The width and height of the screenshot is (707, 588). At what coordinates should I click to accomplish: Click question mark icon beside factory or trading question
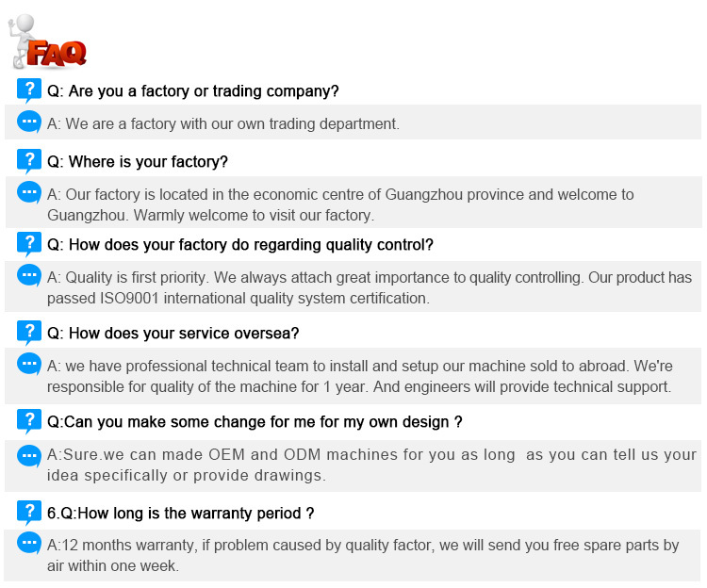click(29, 90)
